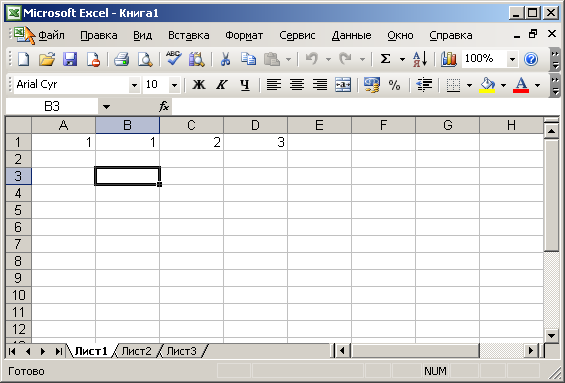This screenshot has height=383, width=565.
Task: Expand the AutoSum functions arrow
Action: [x=402, y=59]
